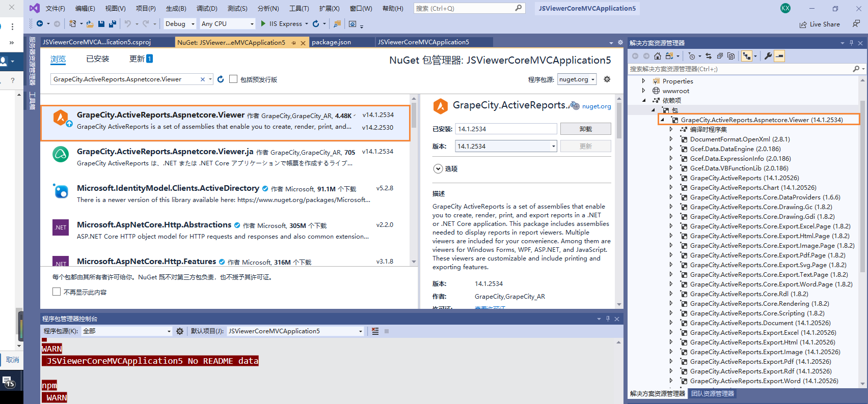Click the KX account avatar
This screenshot has width=868, height=404.
point(785,8)
